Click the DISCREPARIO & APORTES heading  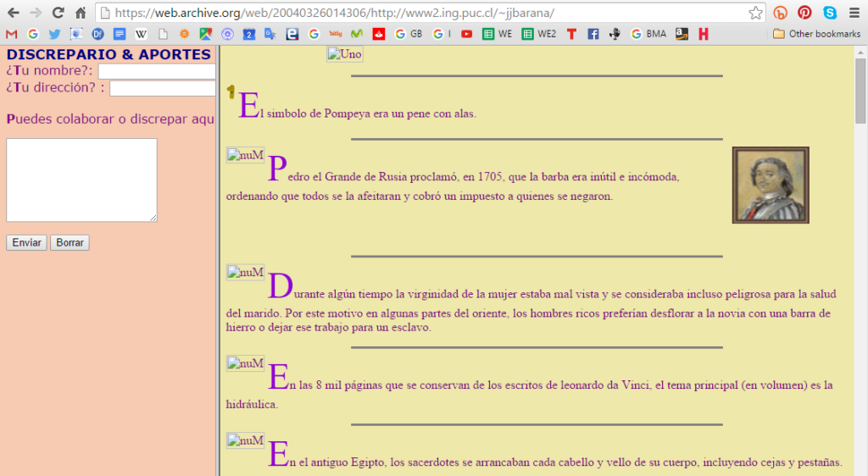tap(108, 54)
